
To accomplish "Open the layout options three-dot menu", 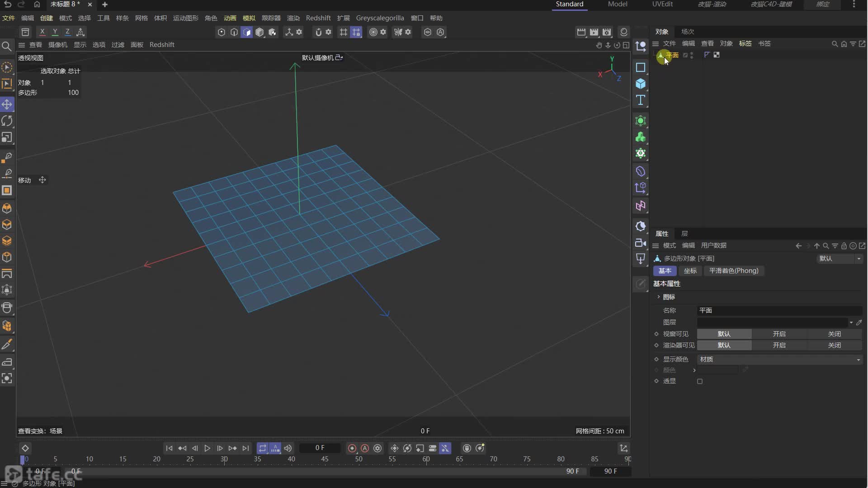I will tap(854, 5).
